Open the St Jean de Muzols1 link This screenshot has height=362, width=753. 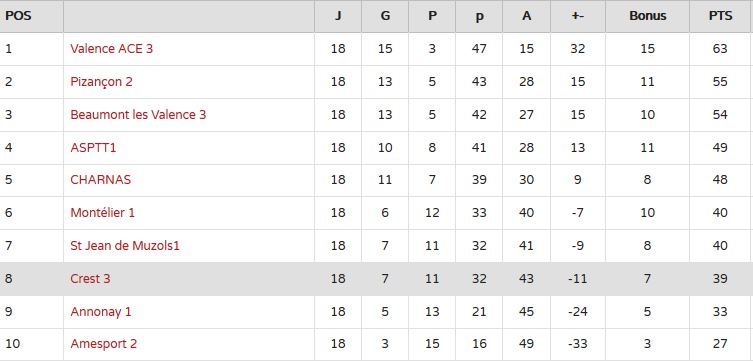125,246
